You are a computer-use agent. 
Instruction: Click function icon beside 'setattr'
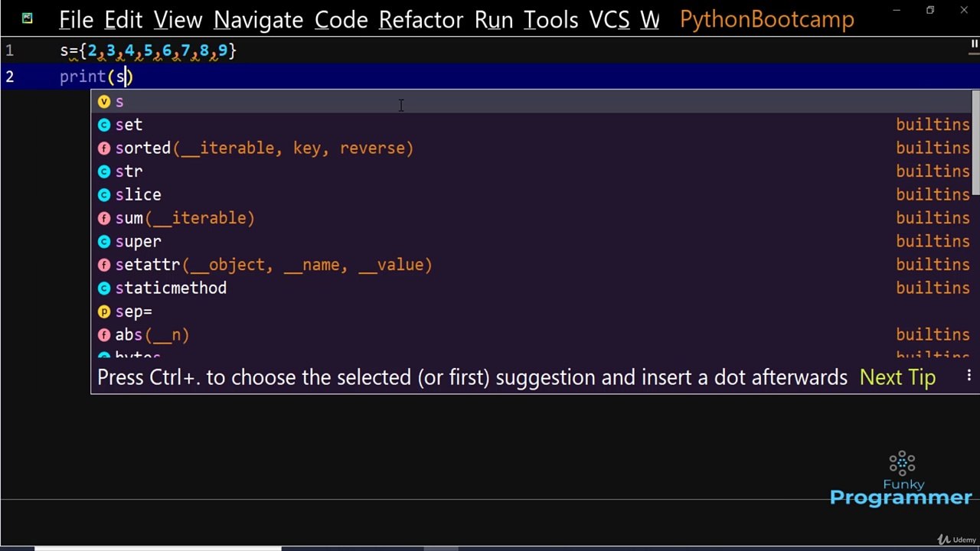104,265
